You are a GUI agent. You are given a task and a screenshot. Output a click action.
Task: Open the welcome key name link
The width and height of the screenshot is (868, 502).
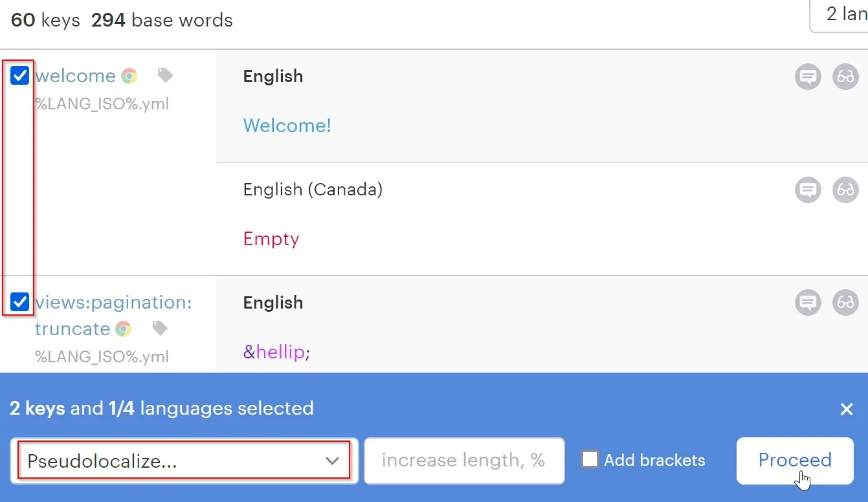pos(75,76)
